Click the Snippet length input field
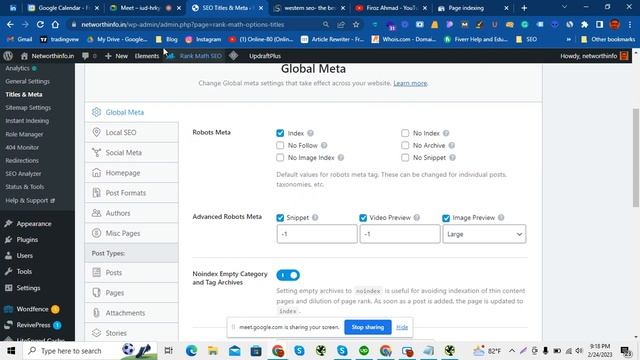 317,234
